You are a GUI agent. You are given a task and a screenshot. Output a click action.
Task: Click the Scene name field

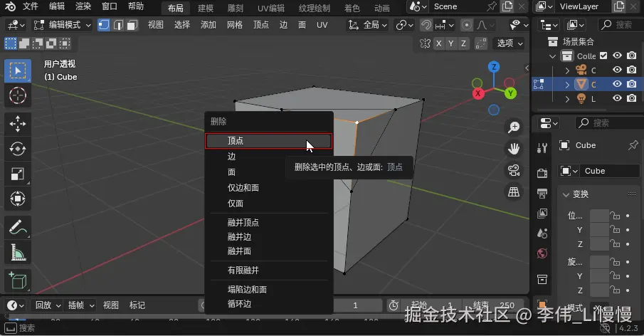(x=458, y=6)
